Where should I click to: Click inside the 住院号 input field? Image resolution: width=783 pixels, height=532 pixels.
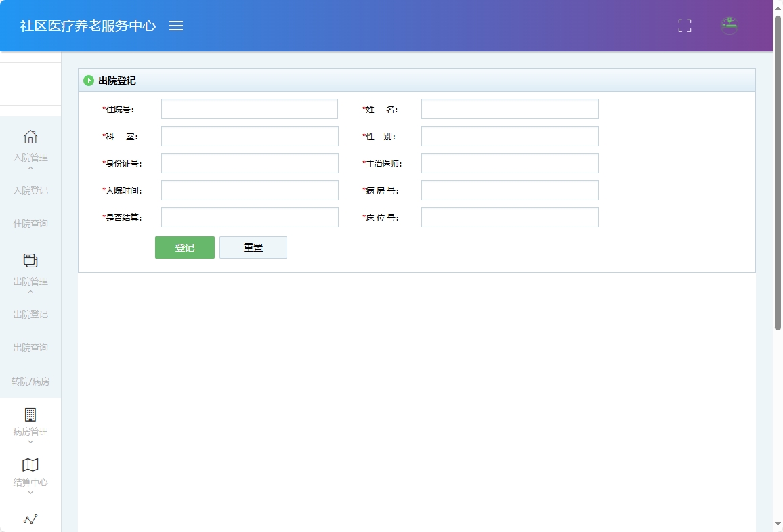coord(249,108)
